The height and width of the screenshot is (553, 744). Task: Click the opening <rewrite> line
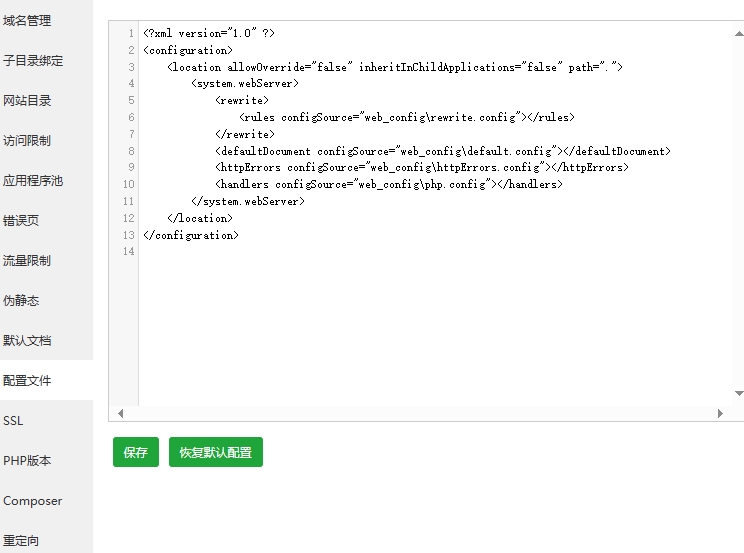(x=242, y=101)
